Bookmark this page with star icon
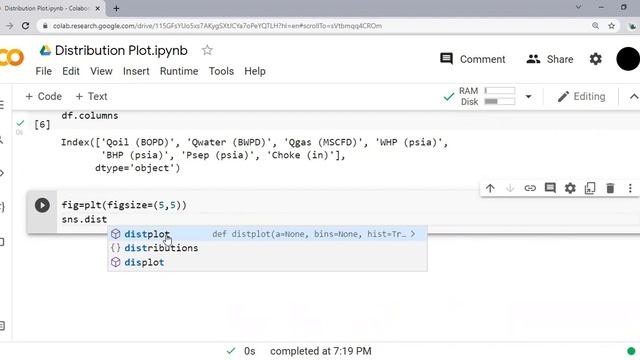This screenshot has width=640, height=360. tap(611, 26)
